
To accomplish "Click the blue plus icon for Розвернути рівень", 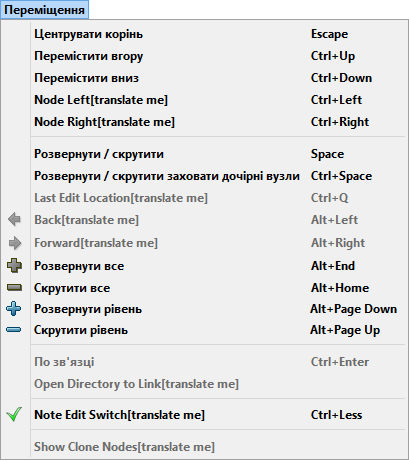I will coord(14,309).
